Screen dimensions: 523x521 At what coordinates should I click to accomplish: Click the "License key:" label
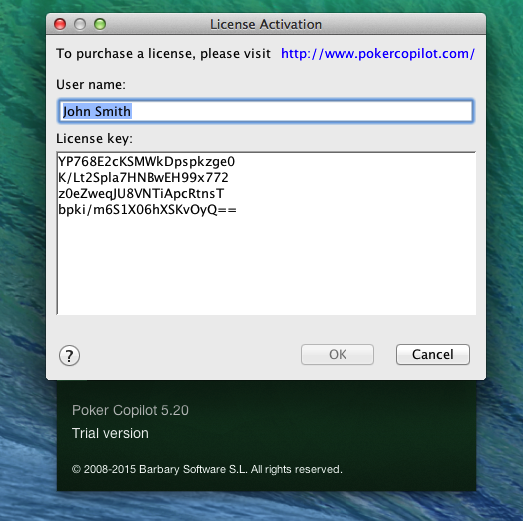click(x=94, y=139)
